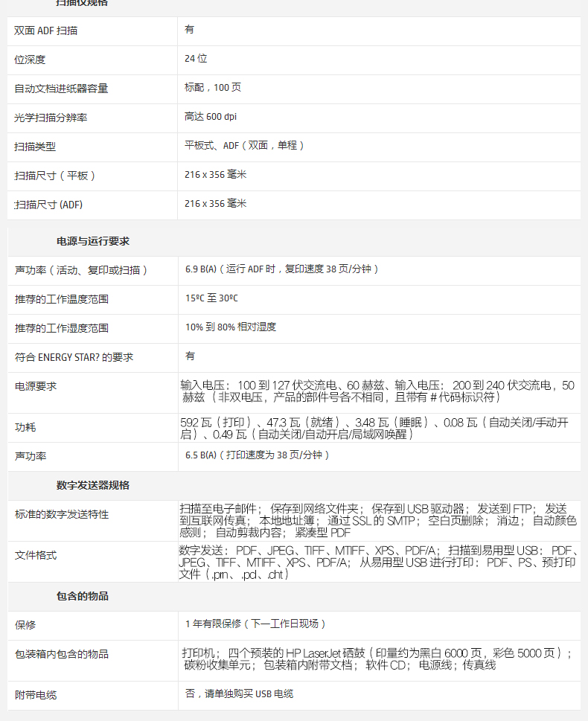Select the '标配，100 页' value
588x721 pixels.
tap(213, 87)
